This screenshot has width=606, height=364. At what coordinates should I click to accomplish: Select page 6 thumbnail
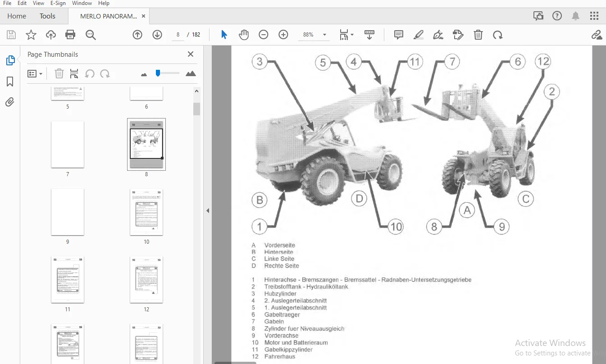tap(146, 93)
